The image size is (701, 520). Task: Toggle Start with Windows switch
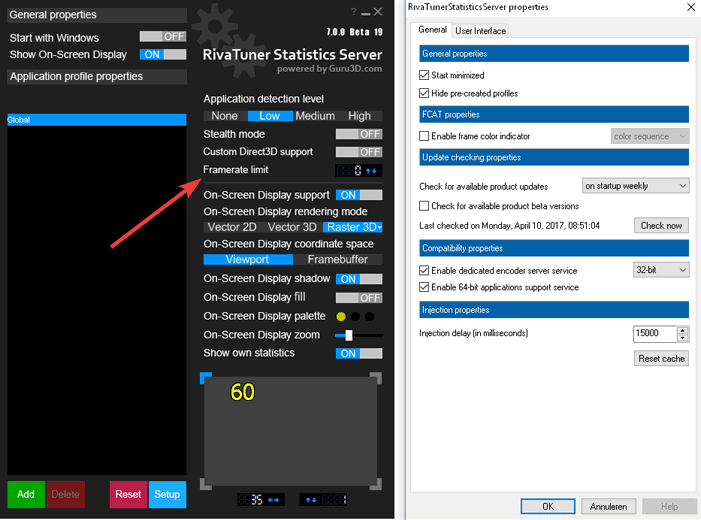click(163, 36)
